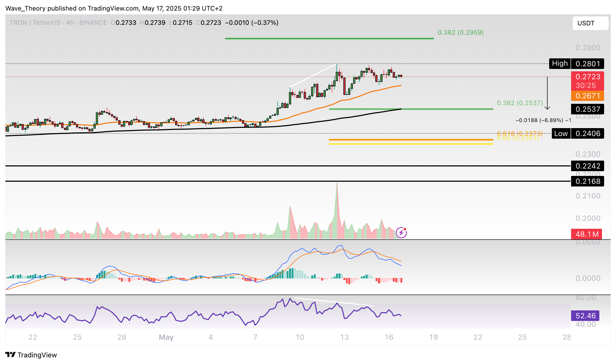Click the 0.2168 horizontal line price tag
This screenshot has width=616, height=364.
click(587, 181)
